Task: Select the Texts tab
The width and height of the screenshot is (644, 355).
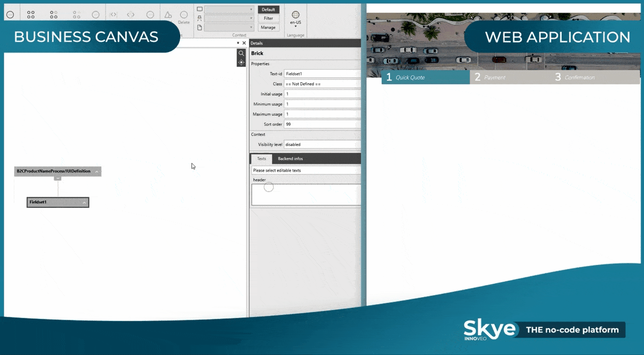Action: pos(261,158)
